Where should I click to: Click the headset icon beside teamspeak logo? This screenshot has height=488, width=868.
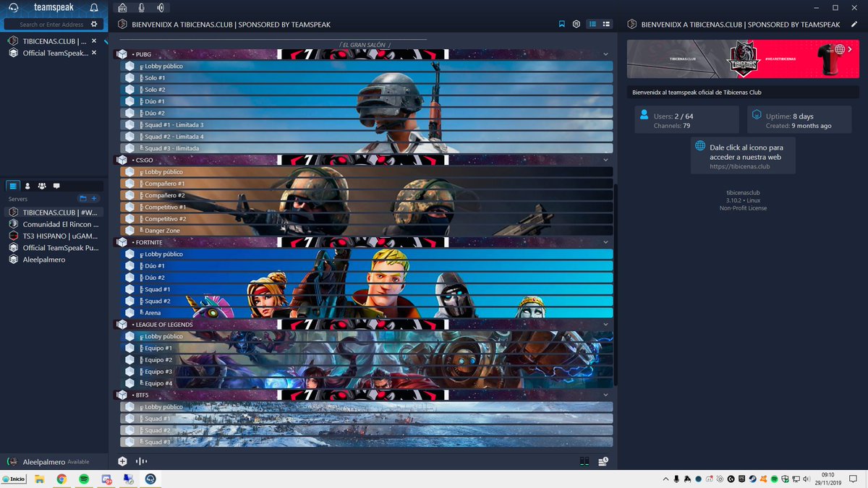click(x=14, y=8)
